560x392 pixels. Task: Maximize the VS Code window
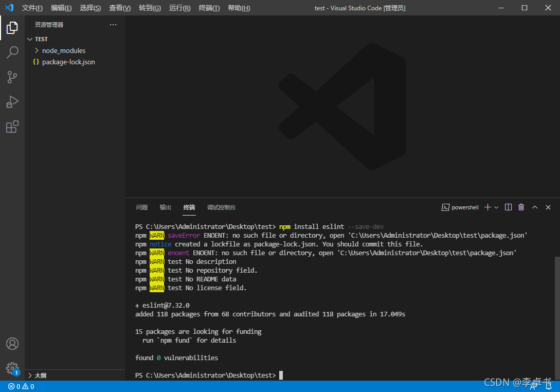point(525,8)
